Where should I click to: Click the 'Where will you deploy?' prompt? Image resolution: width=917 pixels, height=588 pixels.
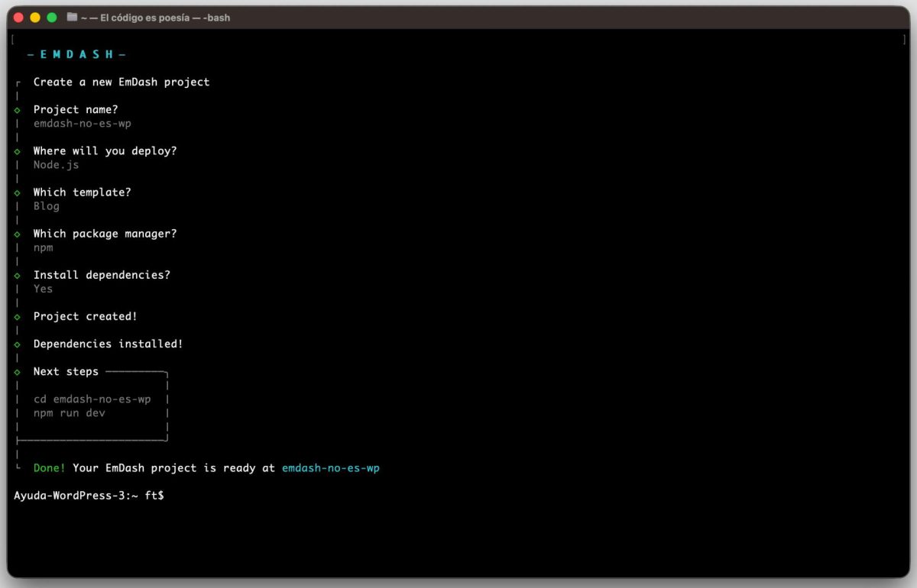105,150
